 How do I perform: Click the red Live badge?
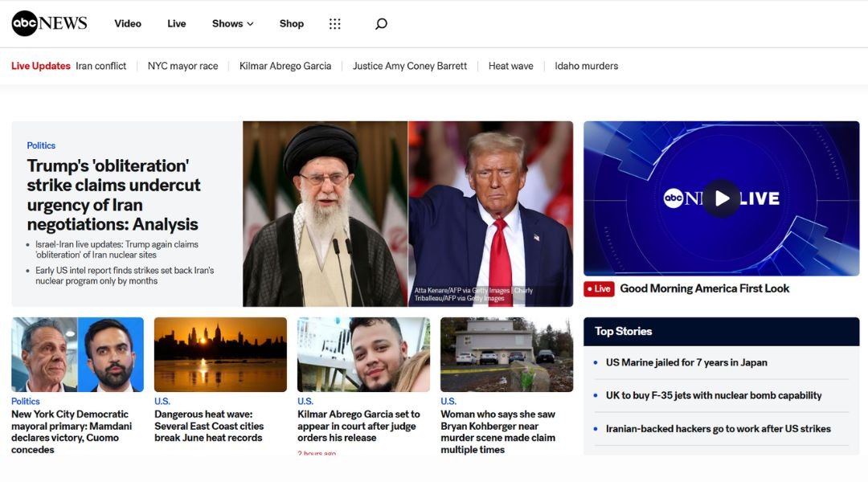(599, 289)
